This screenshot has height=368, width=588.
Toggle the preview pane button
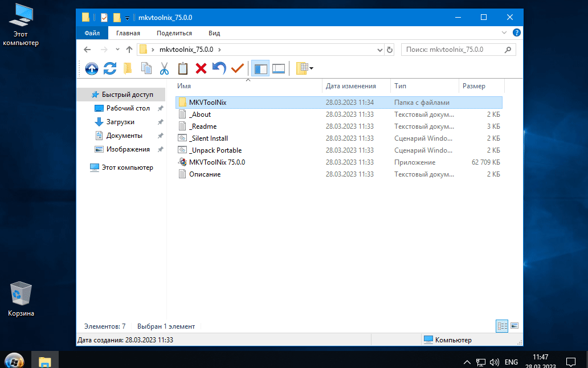(279, 68)
